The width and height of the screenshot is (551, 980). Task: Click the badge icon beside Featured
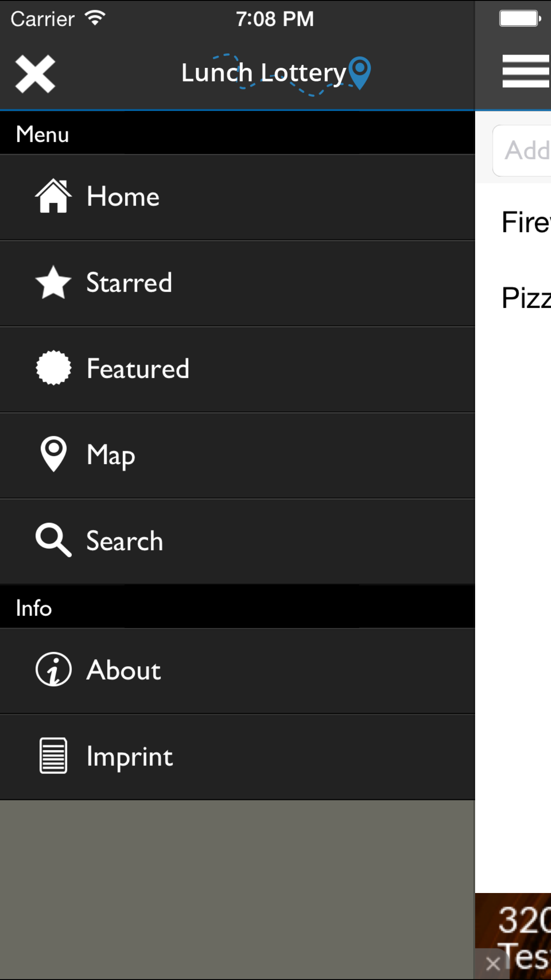(x=53, y=368)
